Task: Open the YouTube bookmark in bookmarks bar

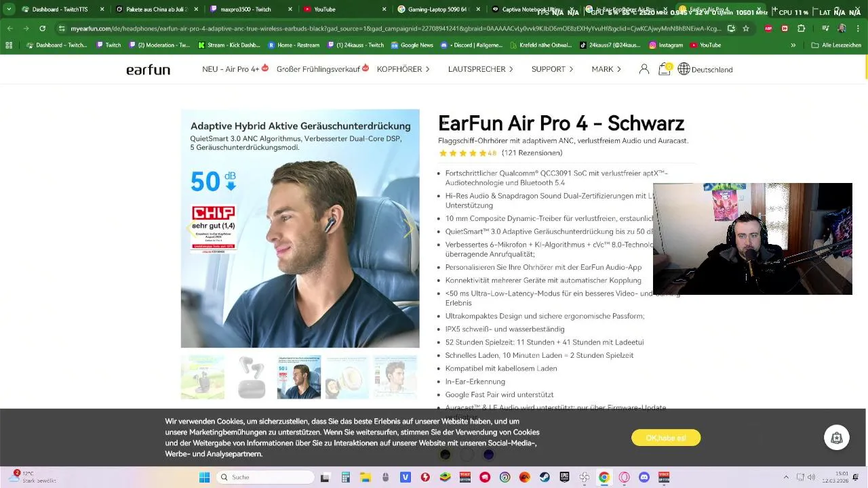Action: pos(705,45)
